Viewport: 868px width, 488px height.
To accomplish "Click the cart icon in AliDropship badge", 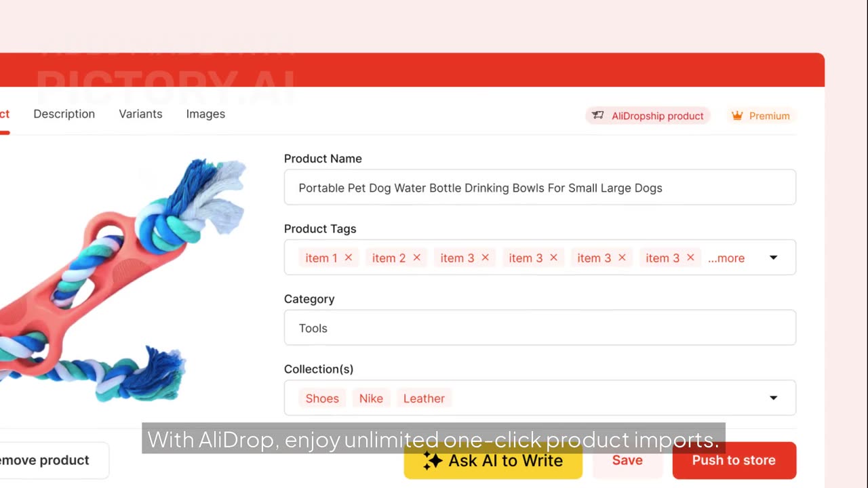I will pos(597,116).
